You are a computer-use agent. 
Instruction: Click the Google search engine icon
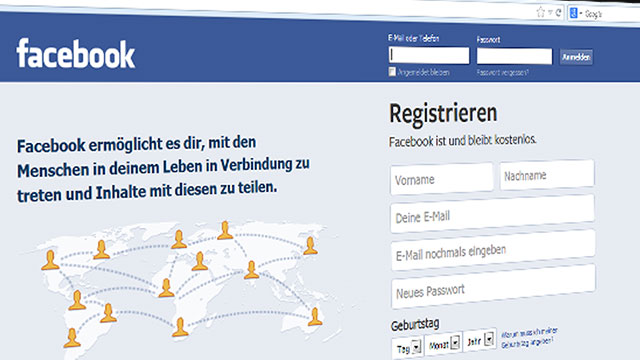click(x=573, y=13)
